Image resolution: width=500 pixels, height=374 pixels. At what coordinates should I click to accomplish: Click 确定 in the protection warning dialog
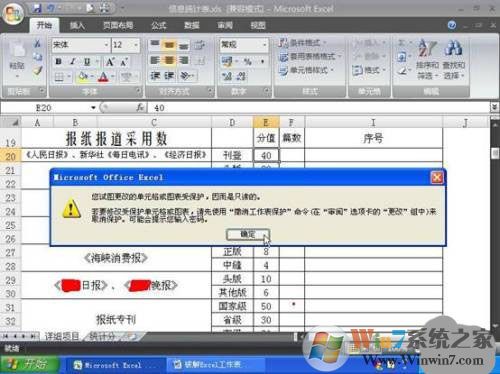(x=248, y=234)
